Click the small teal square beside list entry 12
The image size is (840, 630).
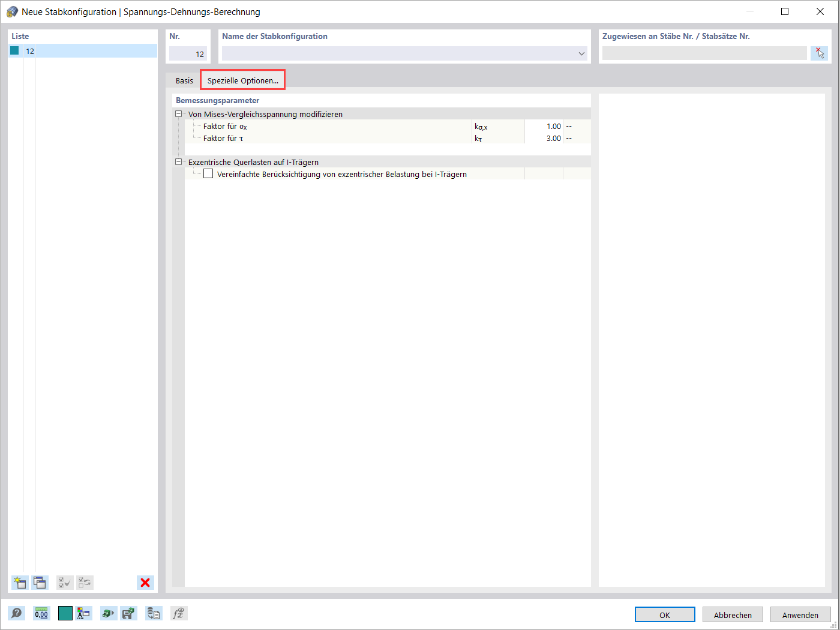pos(14,51)
